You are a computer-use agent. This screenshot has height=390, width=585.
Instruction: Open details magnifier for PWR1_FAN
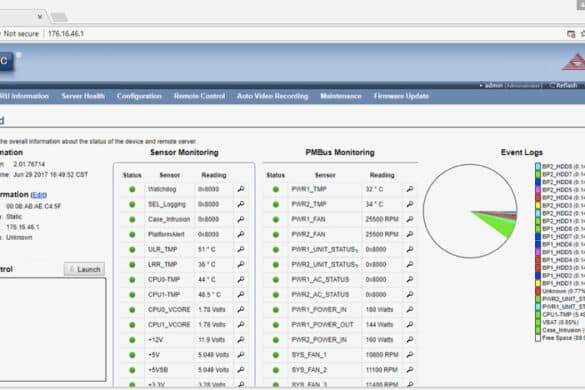410,219
